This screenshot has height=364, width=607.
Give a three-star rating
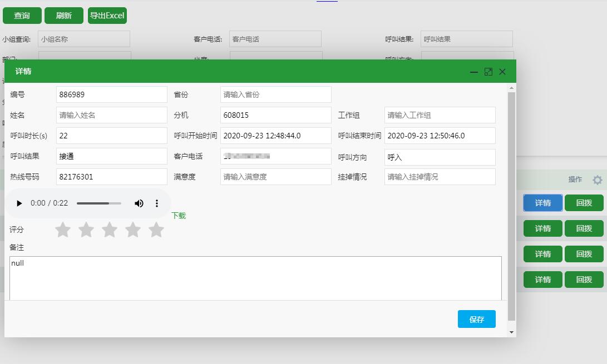point(110,230)
